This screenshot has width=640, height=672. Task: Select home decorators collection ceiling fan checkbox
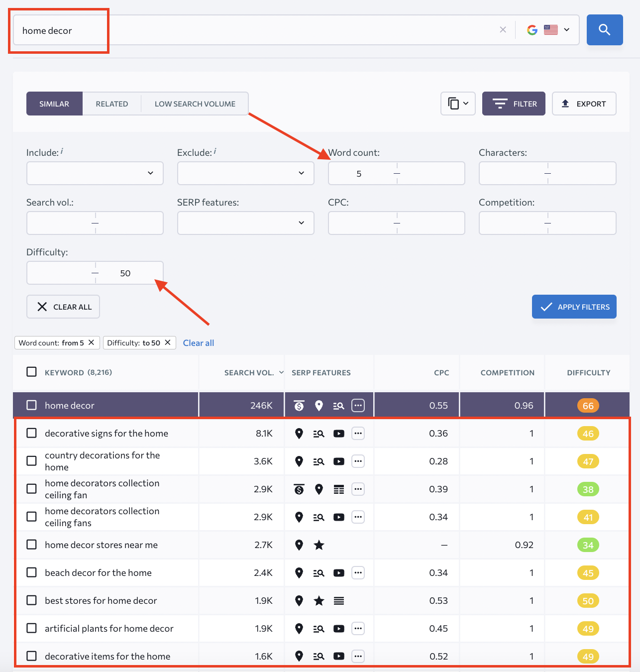[x=31, y=489]
